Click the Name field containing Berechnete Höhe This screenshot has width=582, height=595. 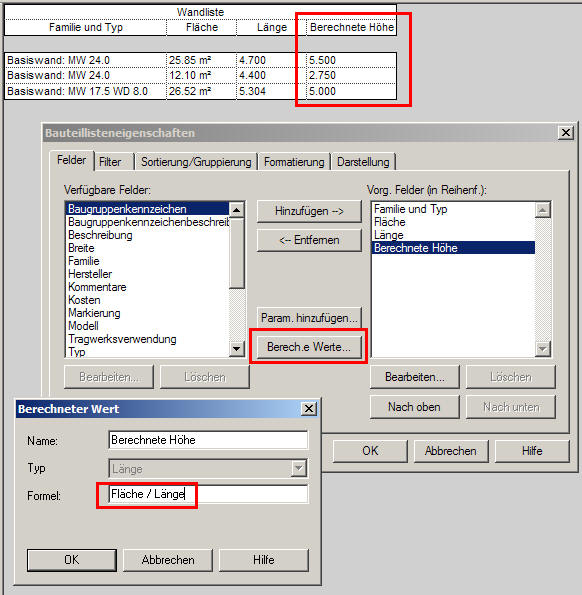[208, 440]
